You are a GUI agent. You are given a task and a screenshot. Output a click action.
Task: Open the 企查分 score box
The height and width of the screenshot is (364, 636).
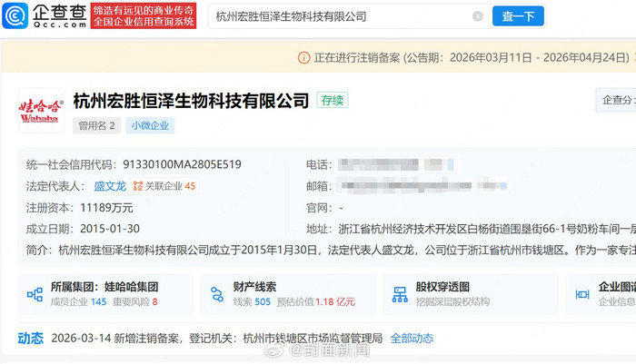coord(616,100)
